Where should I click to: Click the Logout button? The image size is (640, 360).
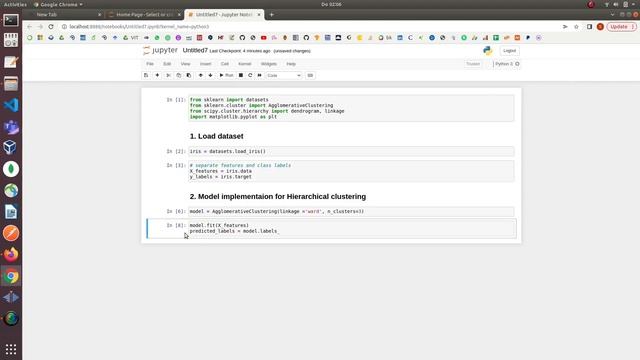(x=509, y=51)
